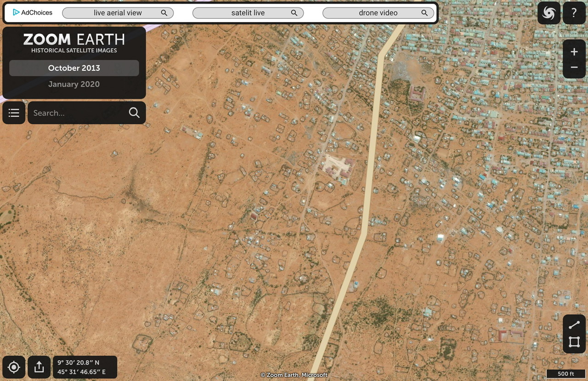Click the 'drone video' ad link
The height and width of the screenshot is (381, 588).
pyautogui.click(x=378, y=13)
